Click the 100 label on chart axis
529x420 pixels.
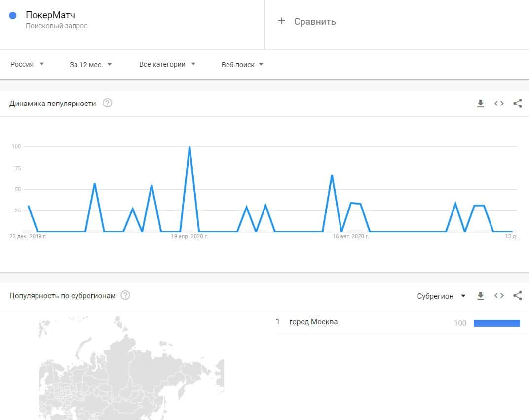click(x=16, y=146)
